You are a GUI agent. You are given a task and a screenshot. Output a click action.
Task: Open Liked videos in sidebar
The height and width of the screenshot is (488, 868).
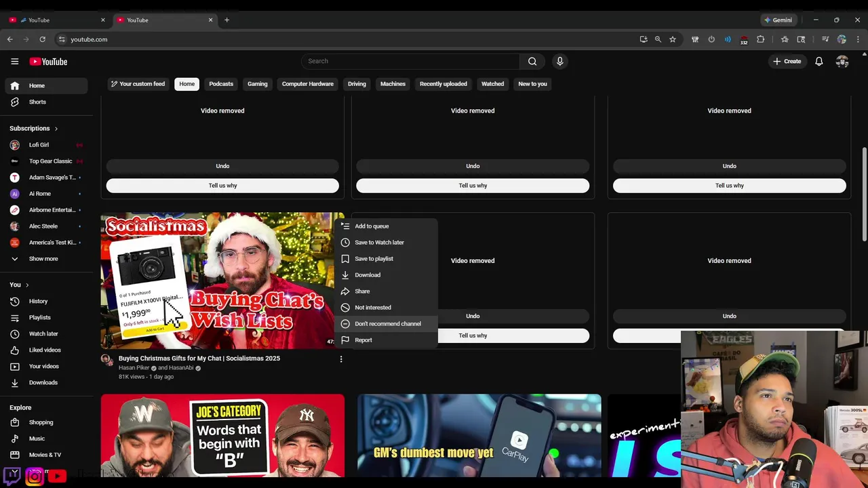pyautogui.click(x=46, y=350)
